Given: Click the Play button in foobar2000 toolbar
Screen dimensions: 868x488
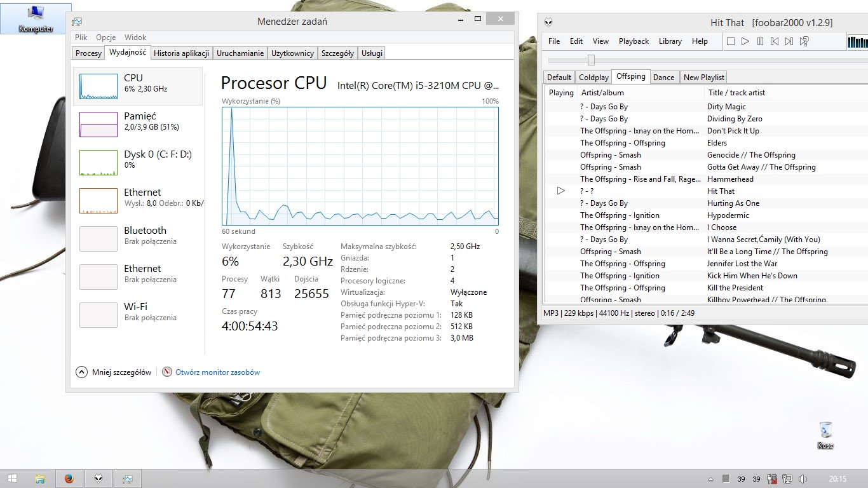Looking at the screenshot, I should (745, 41).
